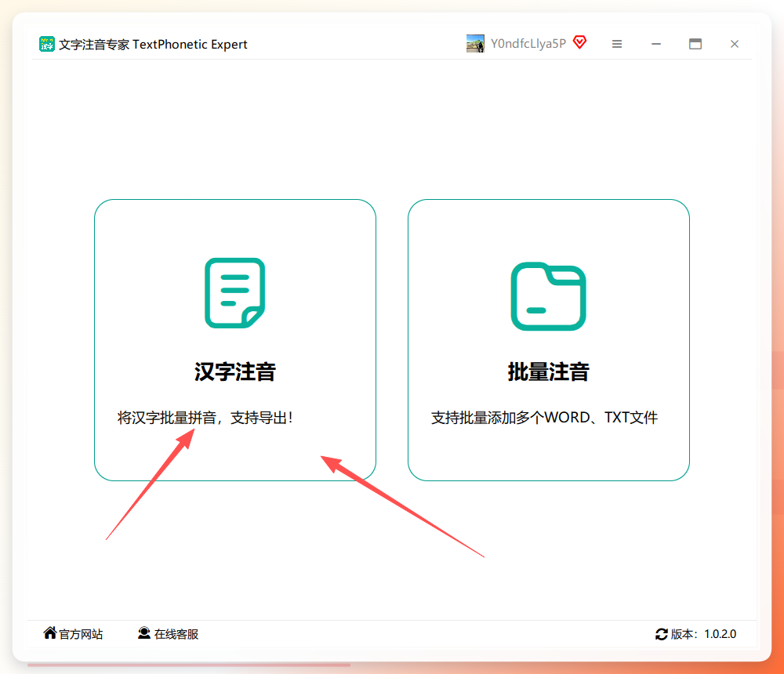Image resolution: width=784 pixels, height=674 pixels.
Task: Click the customer service person icon
Action: tap(144, 633)
